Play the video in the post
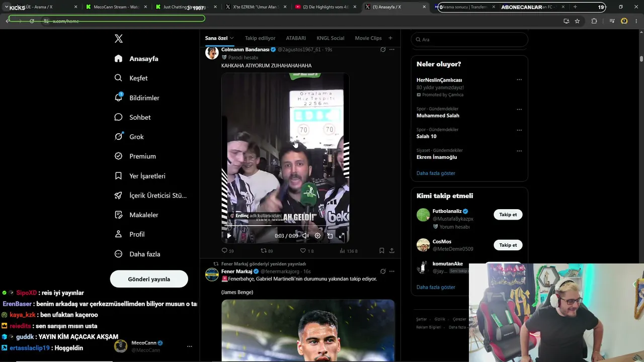Image resolution: width=644 pixels, height=362 pixels. 229,235
